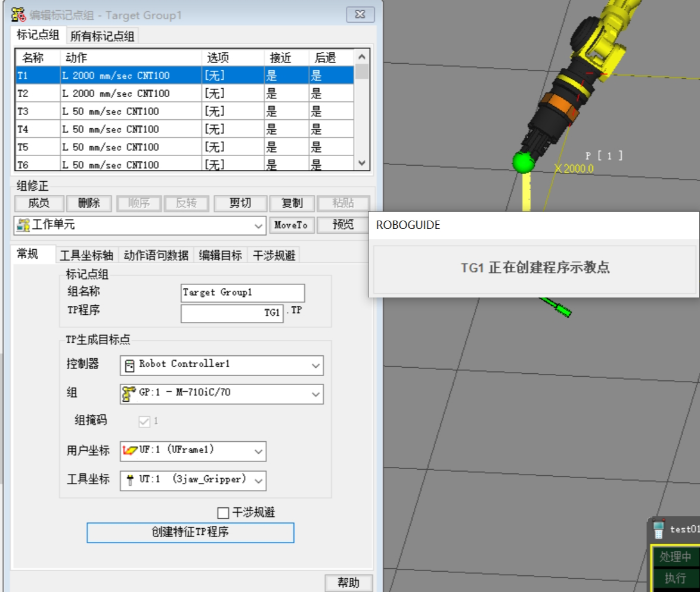
Task: Open the 工作单元 dropdown
Action: [256, 225]
